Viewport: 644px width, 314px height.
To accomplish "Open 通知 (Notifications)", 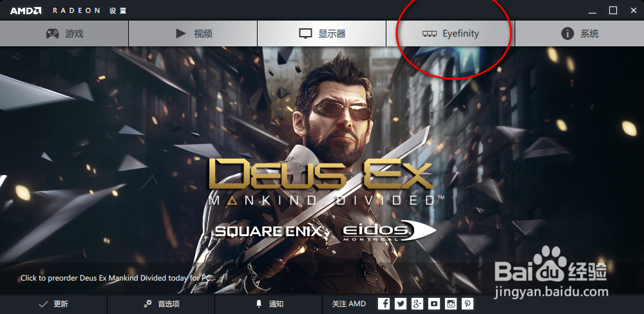I will [269, 304].
